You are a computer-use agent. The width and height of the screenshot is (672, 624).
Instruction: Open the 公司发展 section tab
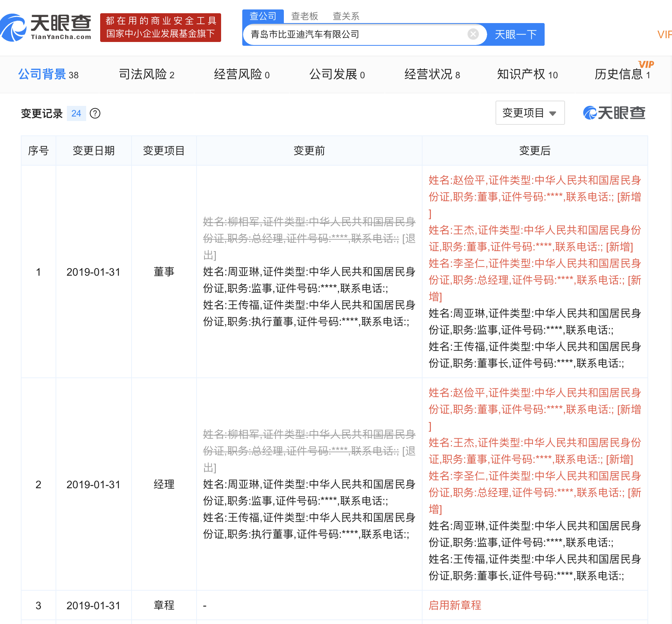337,74
